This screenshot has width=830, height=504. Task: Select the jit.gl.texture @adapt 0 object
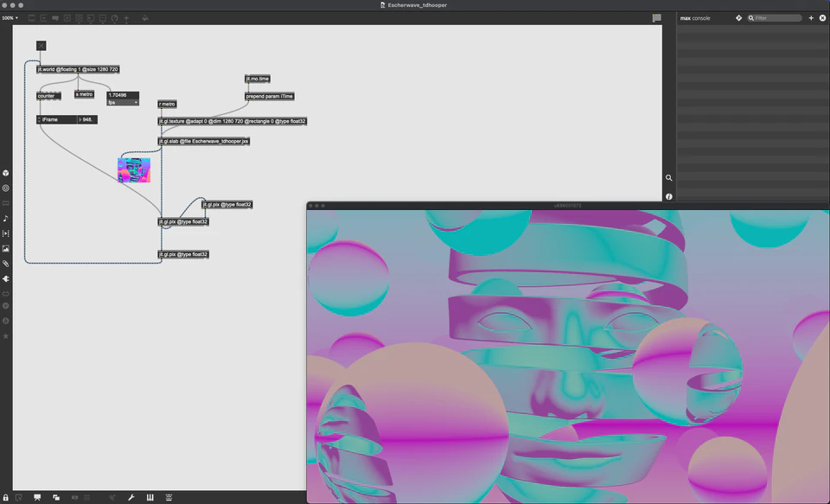(233, 121)
